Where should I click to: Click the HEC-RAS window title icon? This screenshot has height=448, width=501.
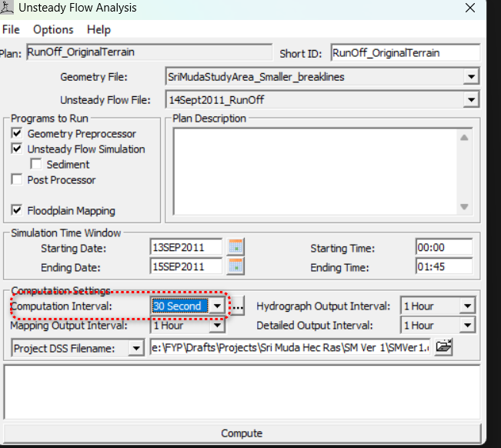pos(9,8)
